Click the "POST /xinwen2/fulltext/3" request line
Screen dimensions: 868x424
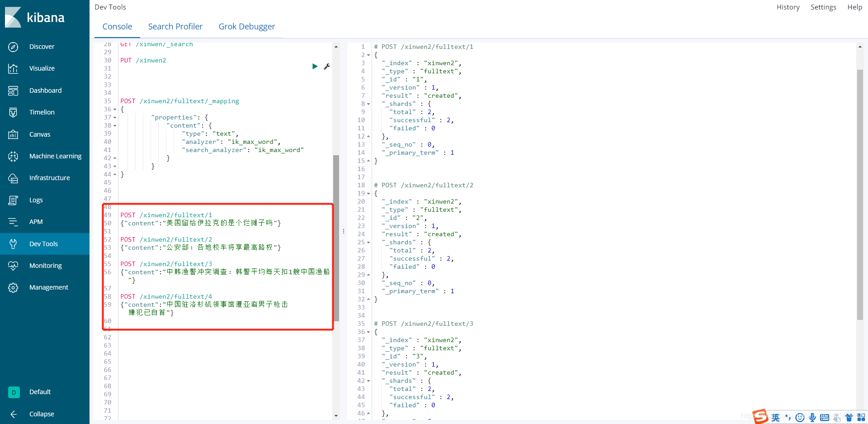[166, 264]
